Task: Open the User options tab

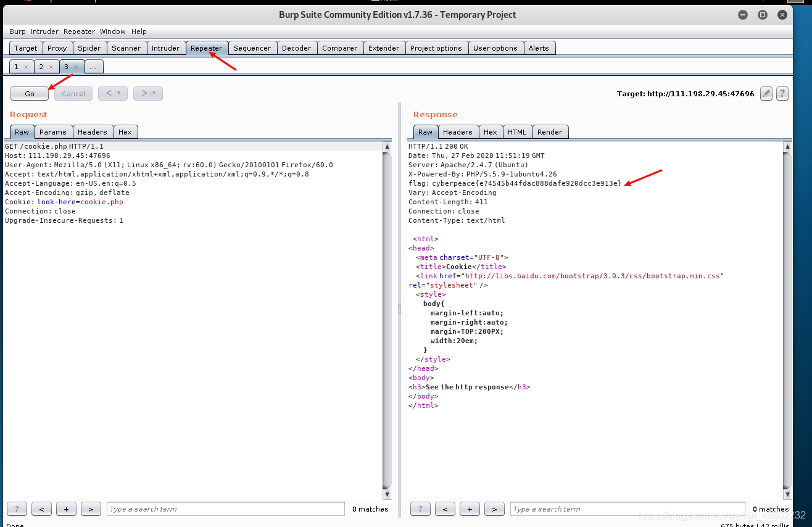Action: pos(495,48)
